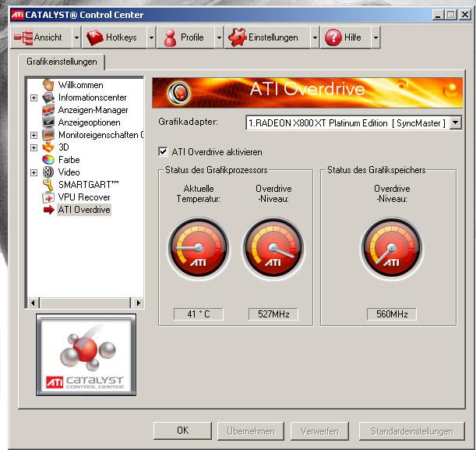
Task: Click tree scrollbar left arrow
Action: (33, 303)
